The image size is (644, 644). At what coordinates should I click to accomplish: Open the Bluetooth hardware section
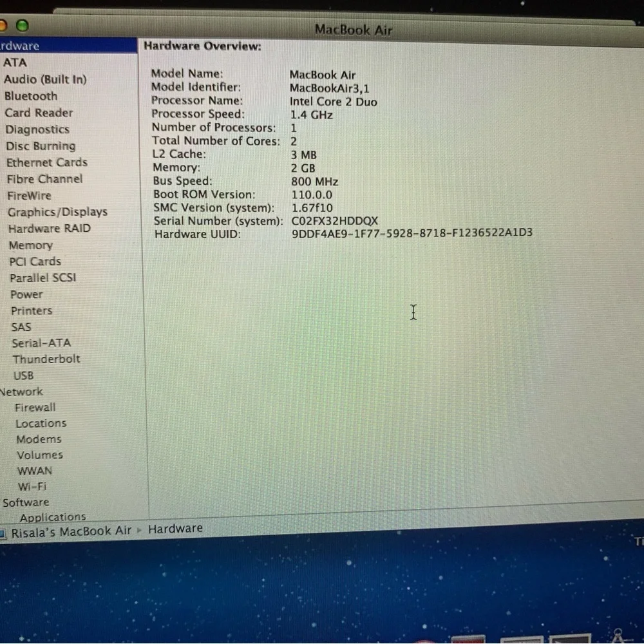(31, 96)
